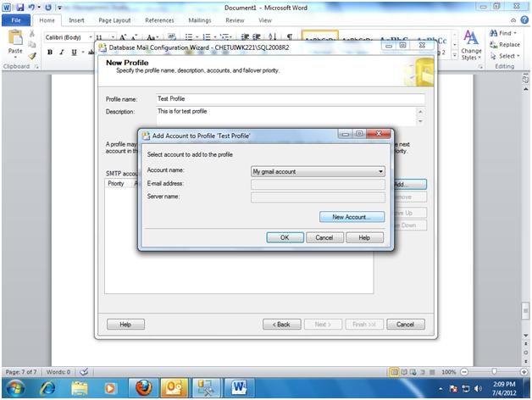
Task: Click the zoom slider handle in Word
Action: [495, 372]
